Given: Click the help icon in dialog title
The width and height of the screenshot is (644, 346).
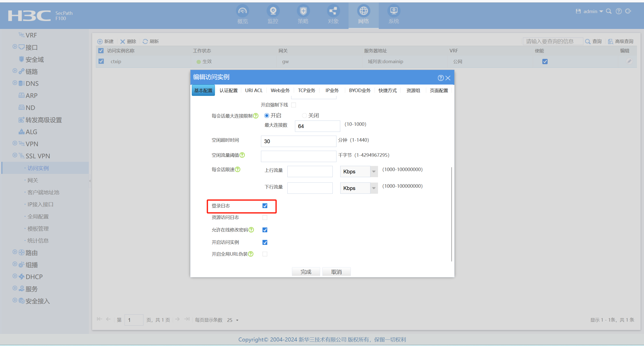Looking at the screenshot, I should pyautogui.click(x=440, y=78).
